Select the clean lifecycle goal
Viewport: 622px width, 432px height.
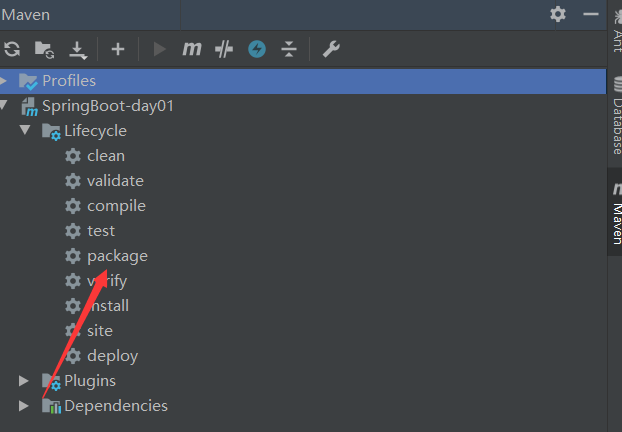pos(106,156)
